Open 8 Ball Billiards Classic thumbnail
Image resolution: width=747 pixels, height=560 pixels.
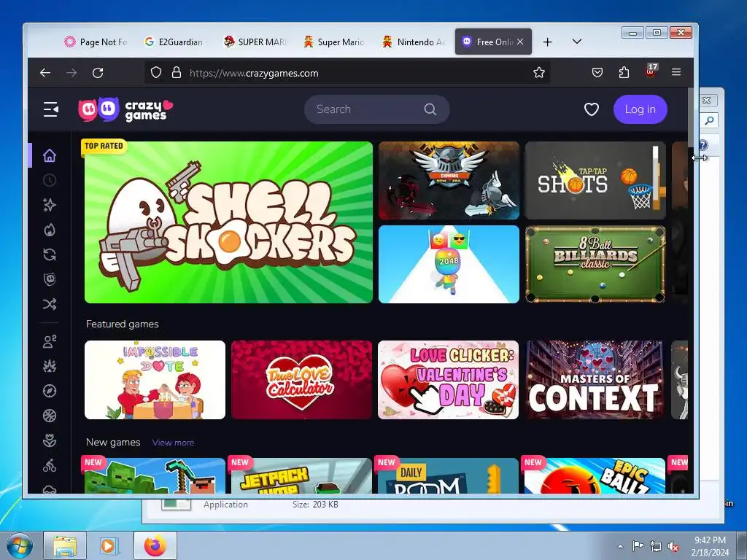(595, 264)
